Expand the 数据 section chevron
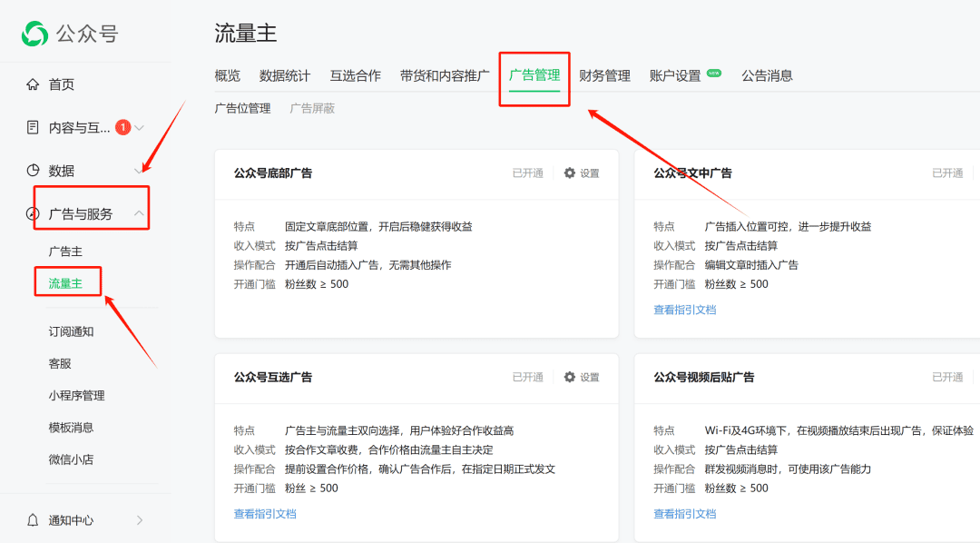The width and height of the screenshot is (980, 543). click(x=138, y=171)
